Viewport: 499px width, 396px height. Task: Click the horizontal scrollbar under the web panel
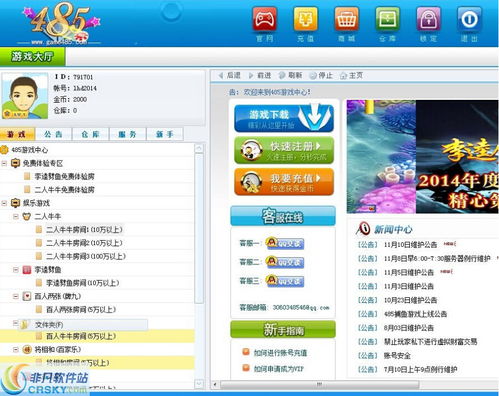point(319,385)
